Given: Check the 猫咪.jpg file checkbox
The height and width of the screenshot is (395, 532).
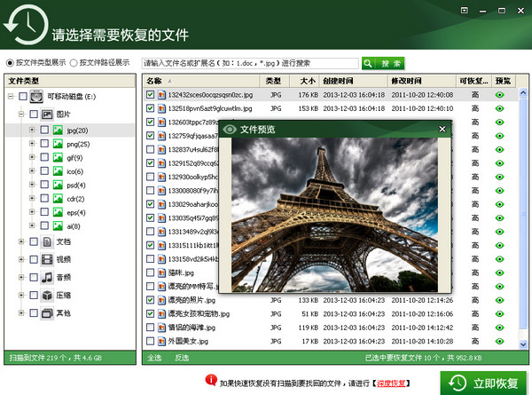Looking at the screenshot, I should [150, 273].
